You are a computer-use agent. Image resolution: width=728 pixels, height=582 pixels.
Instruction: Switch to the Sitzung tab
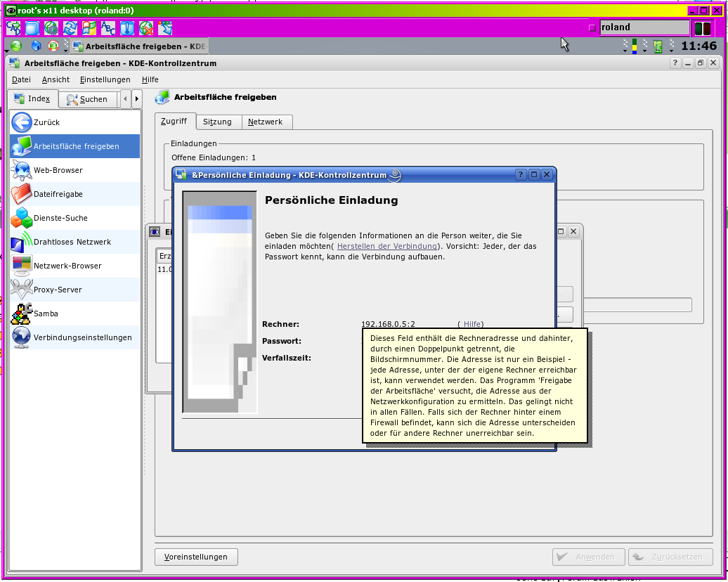pos(217,122)
